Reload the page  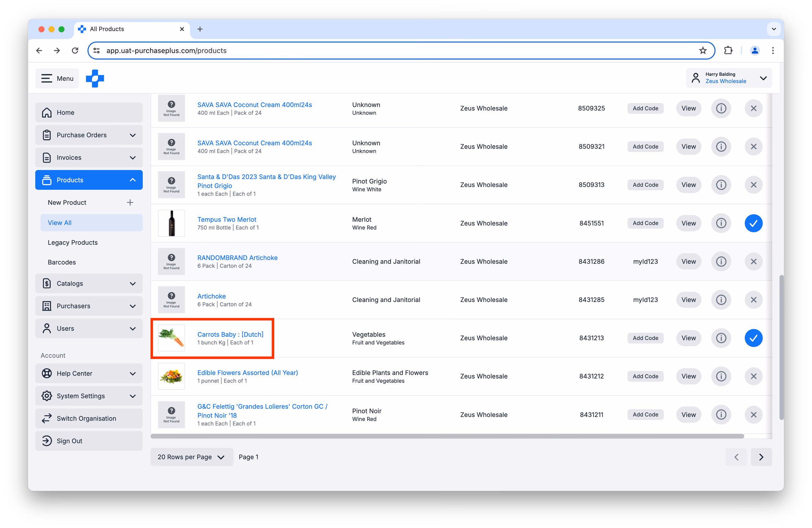(x=75, y=51)
